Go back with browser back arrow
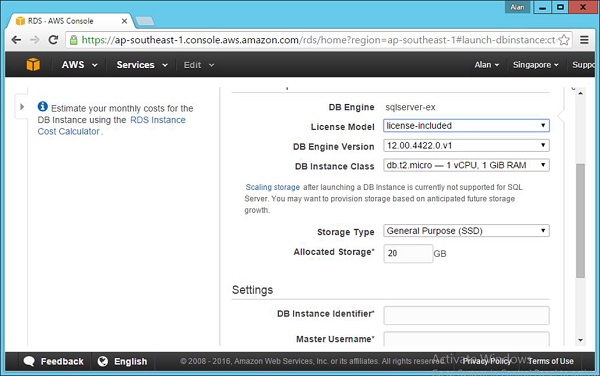 tap(16, 40)
